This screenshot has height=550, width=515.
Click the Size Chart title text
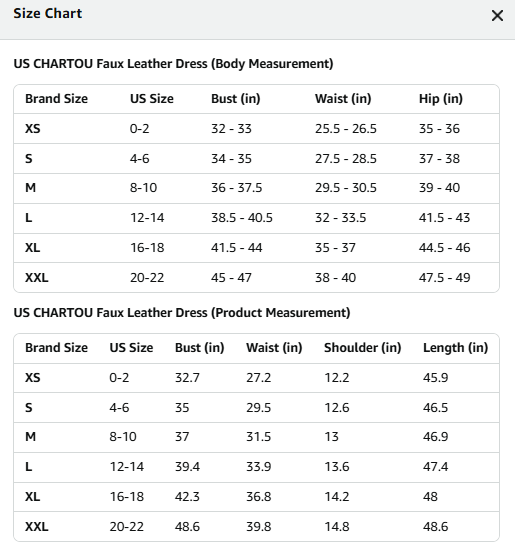(47, 13)
